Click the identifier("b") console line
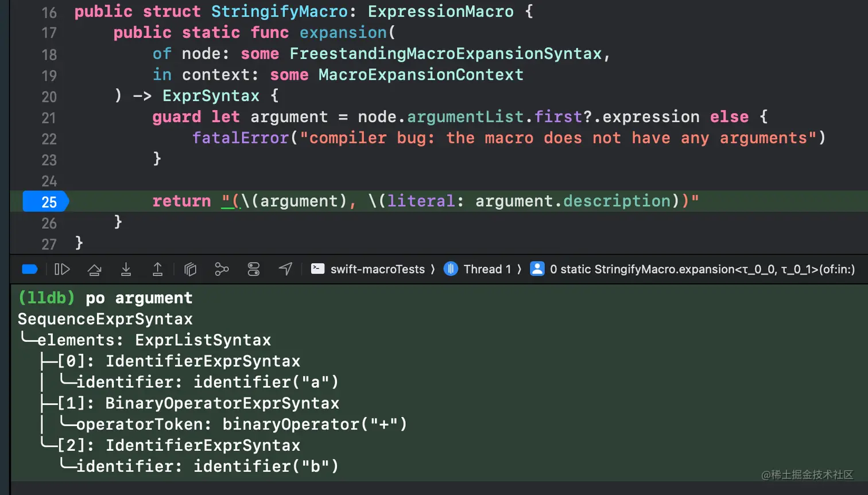 point(207,466)
